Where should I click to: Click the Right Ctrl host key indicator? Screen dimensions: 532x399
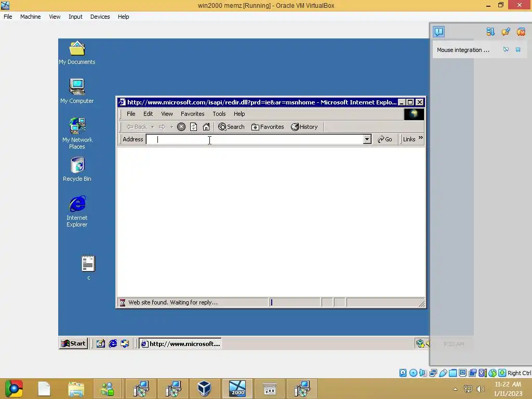(519, 373)
